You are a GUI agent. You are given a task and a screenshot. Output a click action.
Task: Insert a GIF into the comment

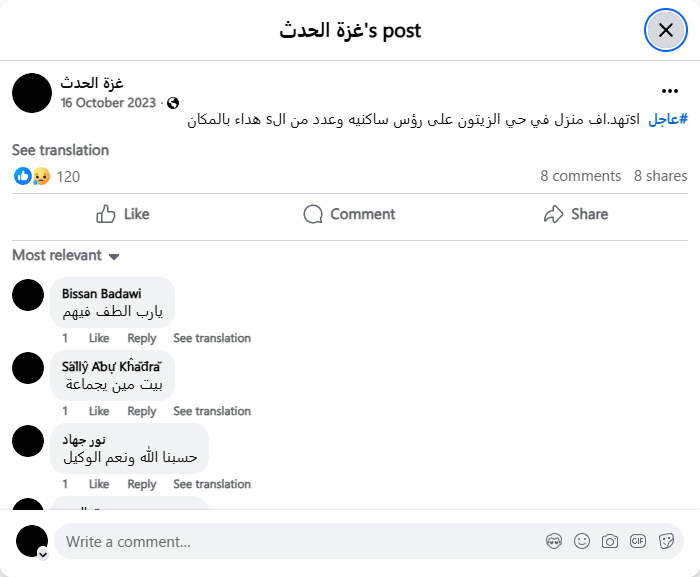tap(638, 541)
